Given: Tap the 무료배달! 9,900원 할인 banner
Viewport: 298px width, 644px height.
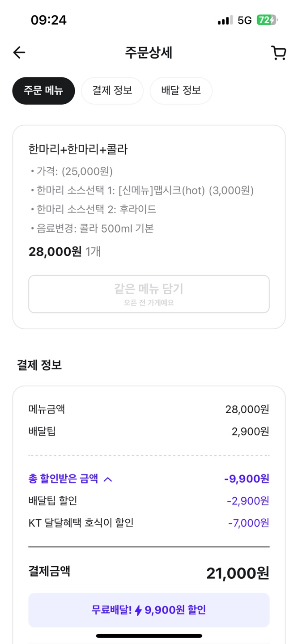Looking at the screenshot, I should click(x=149, y=610).
